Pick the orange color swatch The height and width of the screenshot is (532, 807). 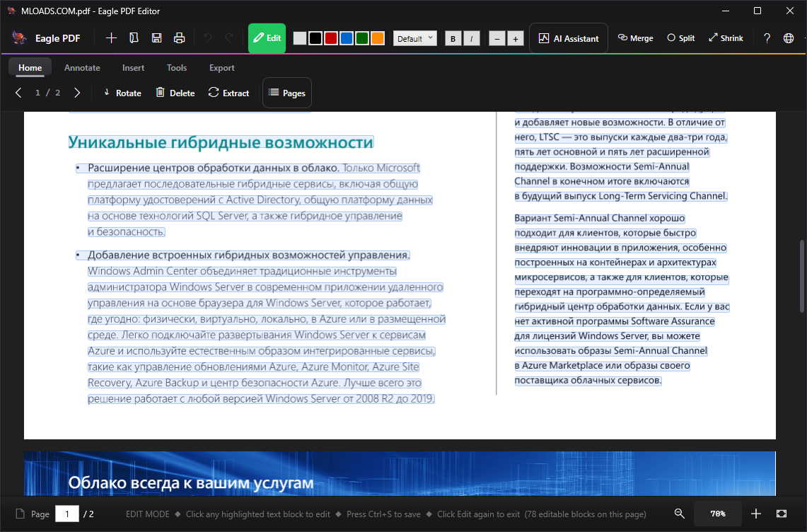378,38
